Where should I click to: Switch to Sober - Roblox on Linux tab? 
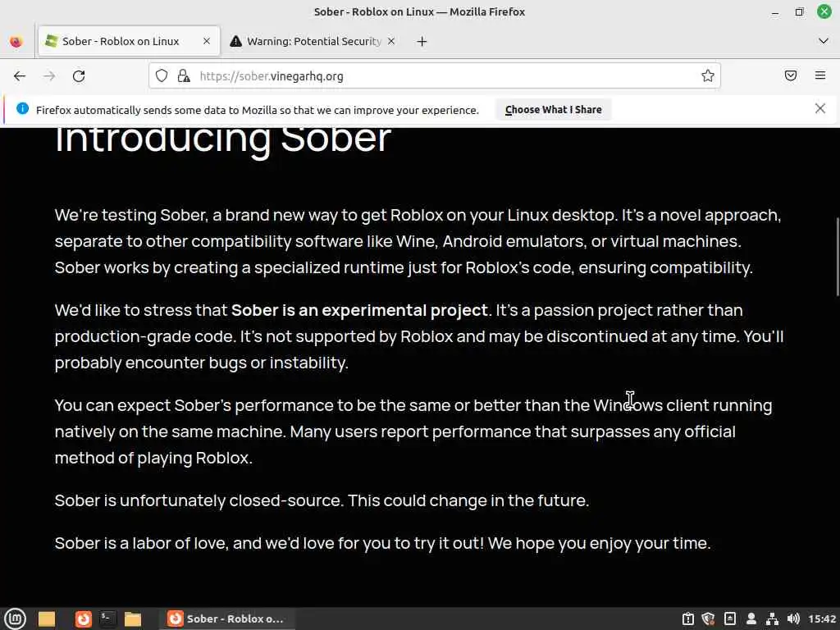pyautogui.click(x=129, y=41)
